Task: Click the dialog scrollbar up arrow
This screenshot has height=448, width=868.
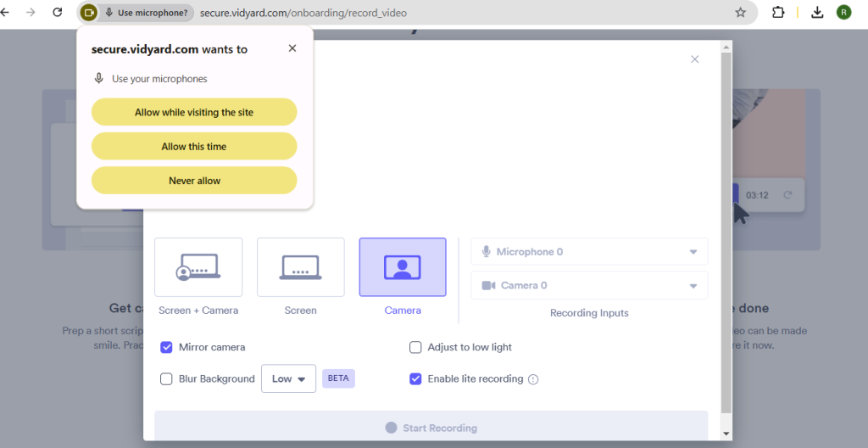Action: (x=726, y=48)
